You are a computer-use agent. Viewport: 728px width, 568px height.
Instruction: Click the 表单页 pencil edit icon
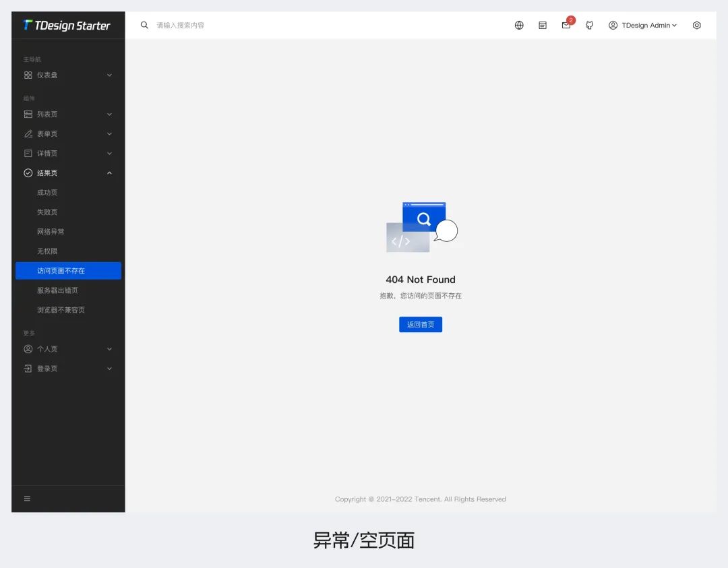pos(28,133)
